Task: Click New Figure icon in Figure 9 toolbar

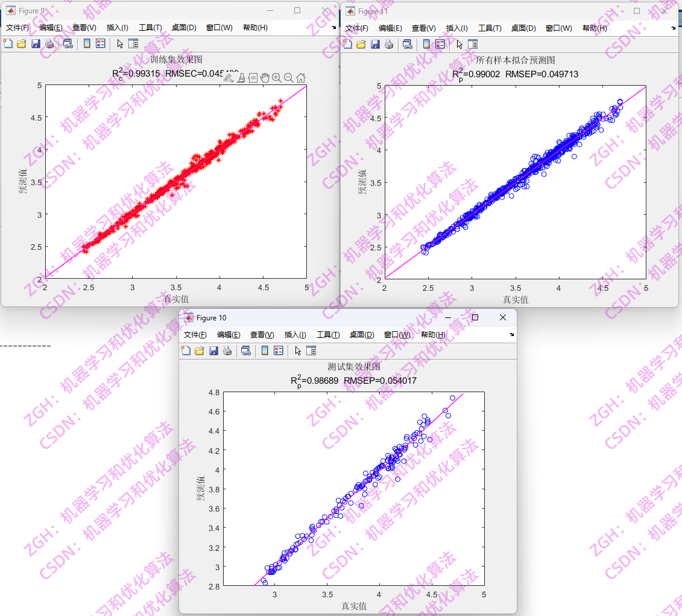Action: tap(8, 43)
